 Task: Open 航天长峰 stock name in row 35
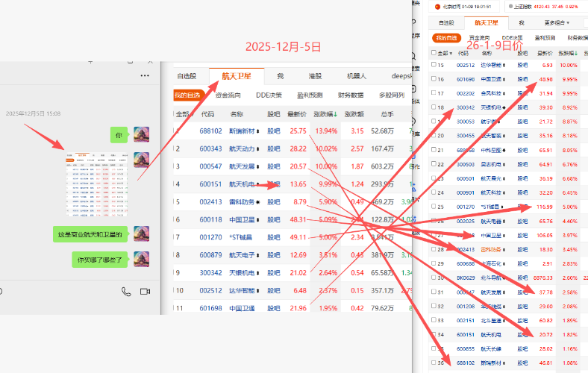point(491,349)
